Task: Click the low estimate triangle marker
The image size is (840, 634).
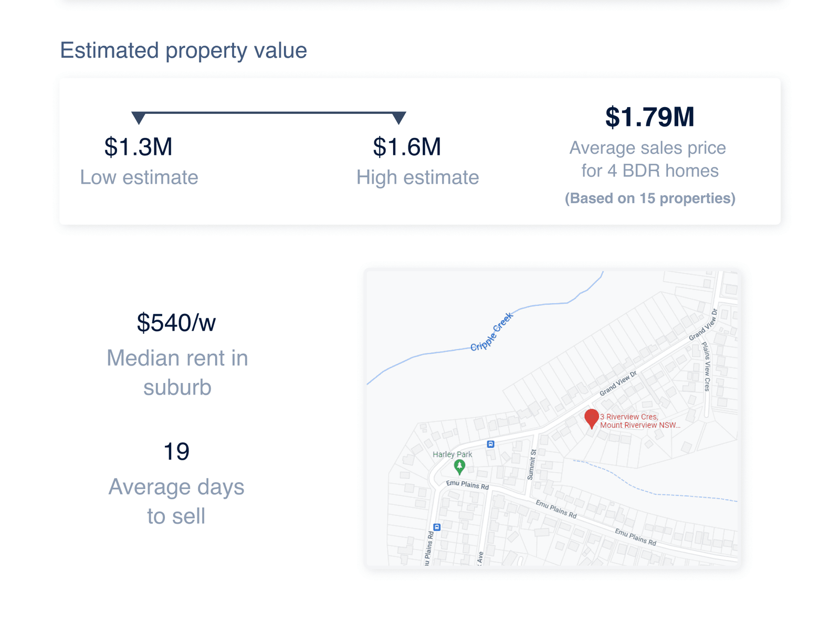Action: pos(139,118)
